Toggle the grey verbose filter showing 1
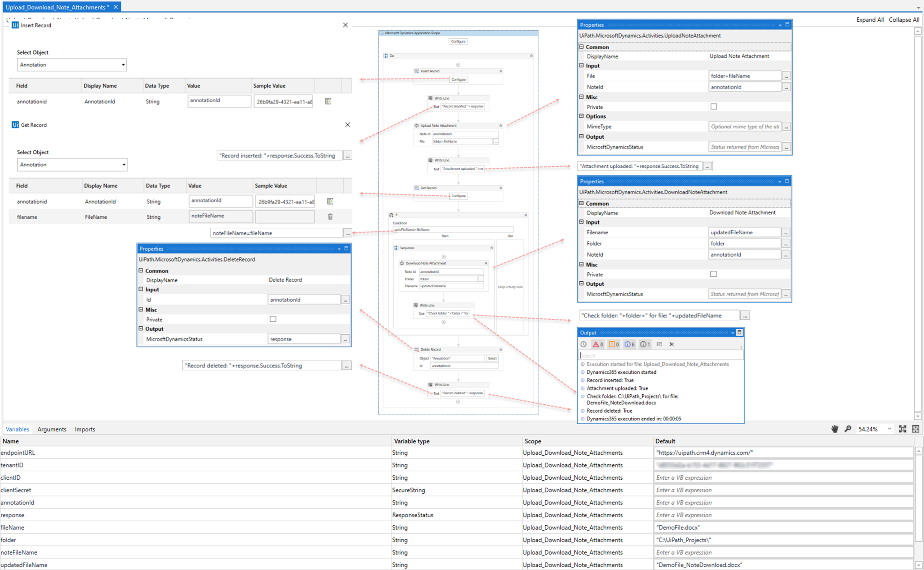The height and width of the screenshot is (570, 924). pos(645,344)
